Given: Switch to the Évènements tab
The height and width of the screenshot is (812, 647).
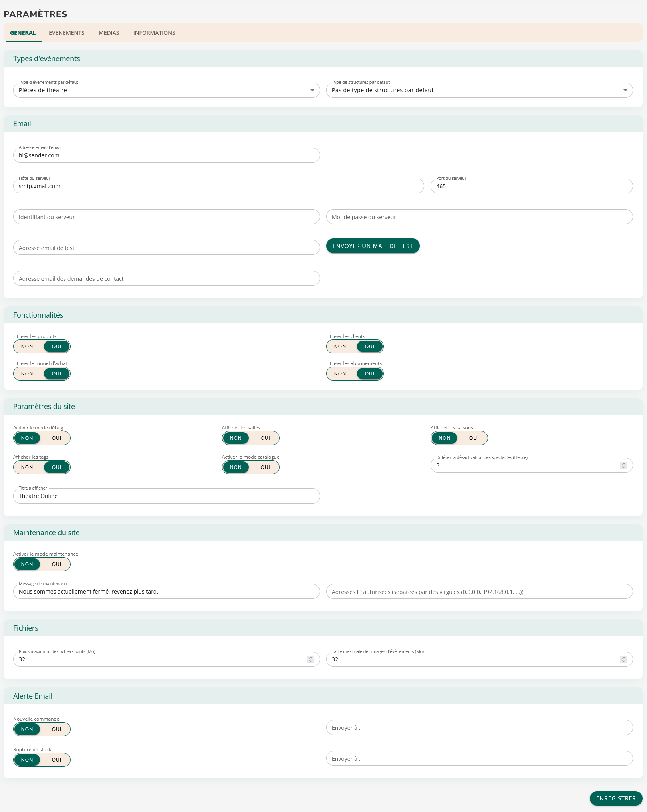Looking at the screenshot, I should [x=67, y=33].
